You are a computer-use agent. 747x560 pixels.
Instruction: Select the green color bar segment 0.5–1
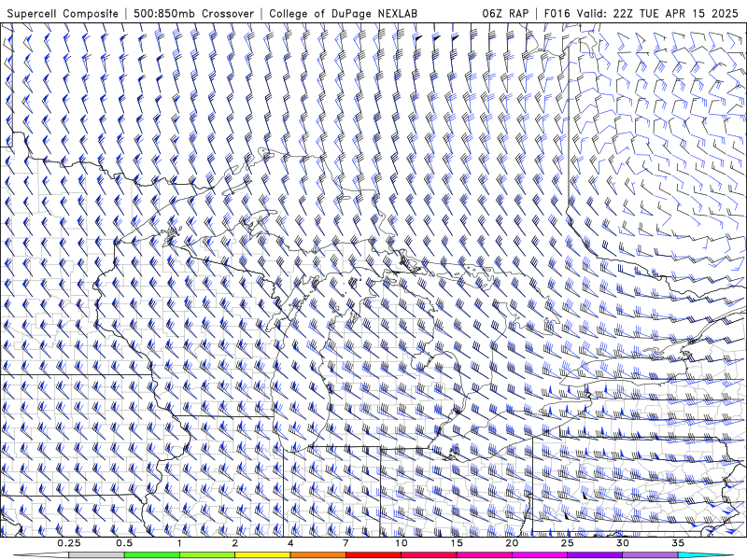(x=152, y=555)
